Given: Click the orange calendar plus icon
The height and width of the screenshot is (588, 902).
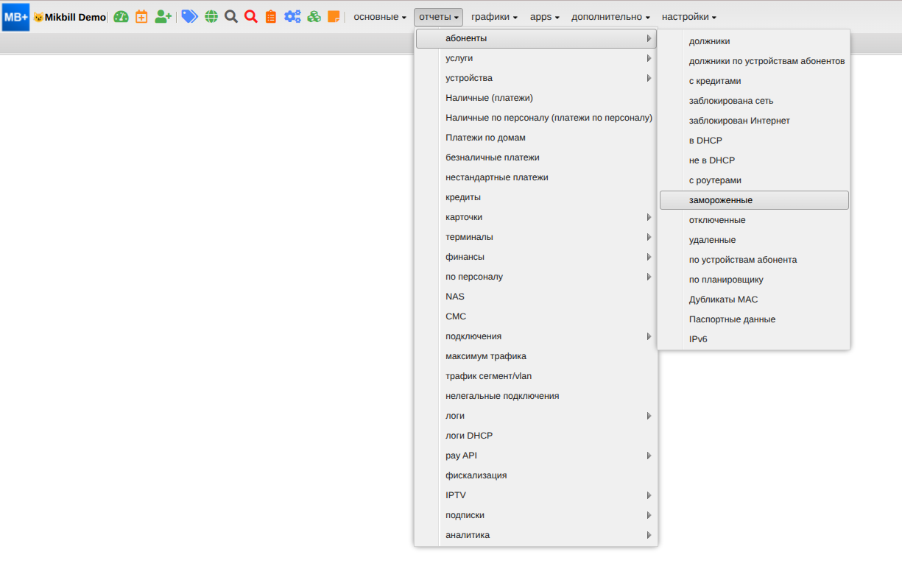Looking at the screenshot, I should point(141,16).
